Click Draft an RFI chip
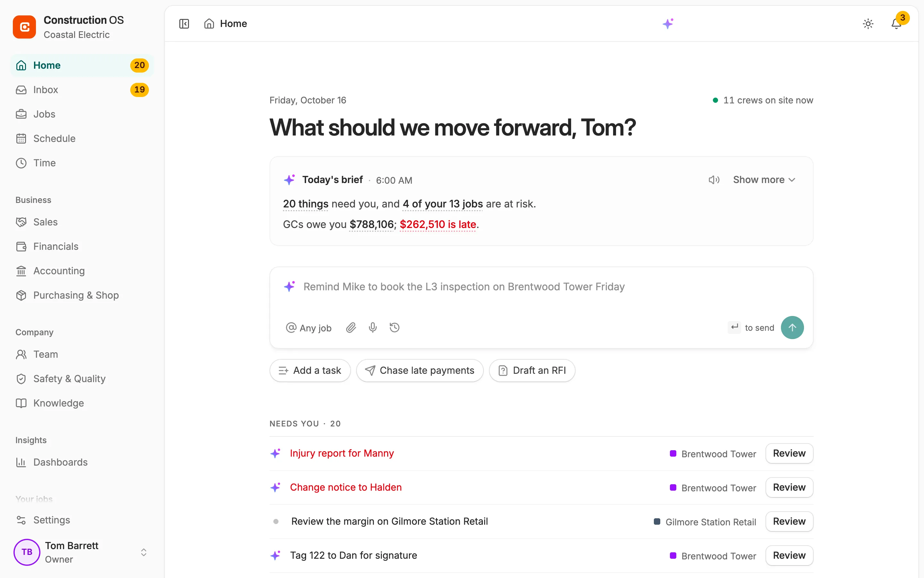This screenshot has width=924, height=578. (x=532, y=371)
